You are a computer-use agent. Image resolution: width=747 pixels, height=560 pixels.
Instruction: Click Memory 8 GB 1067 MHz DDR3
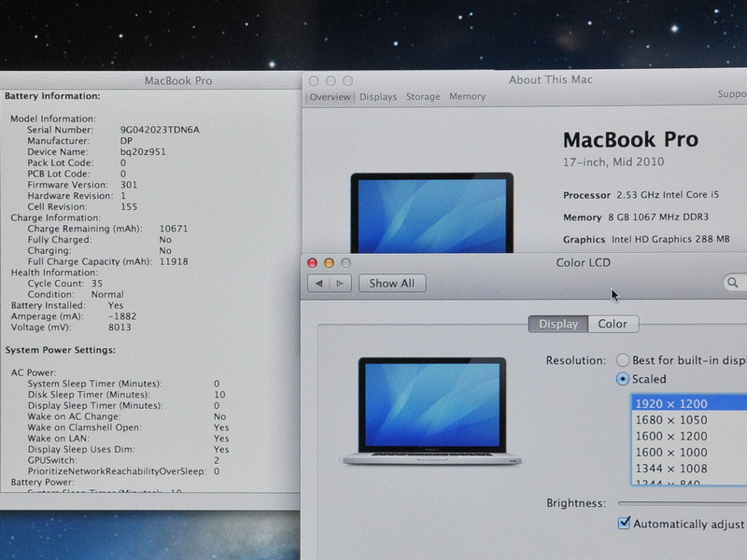pos(636,217)
